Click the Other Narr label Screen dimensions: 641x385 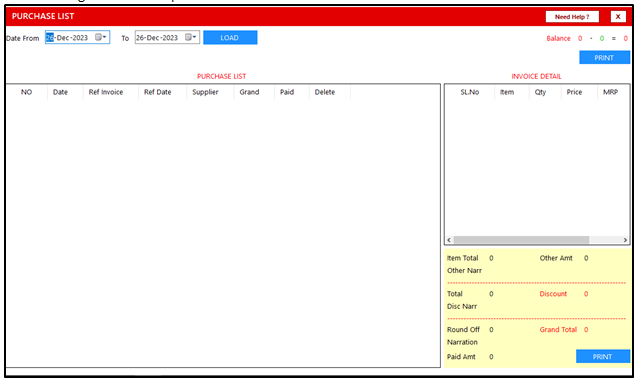click(x=464, y=271)
